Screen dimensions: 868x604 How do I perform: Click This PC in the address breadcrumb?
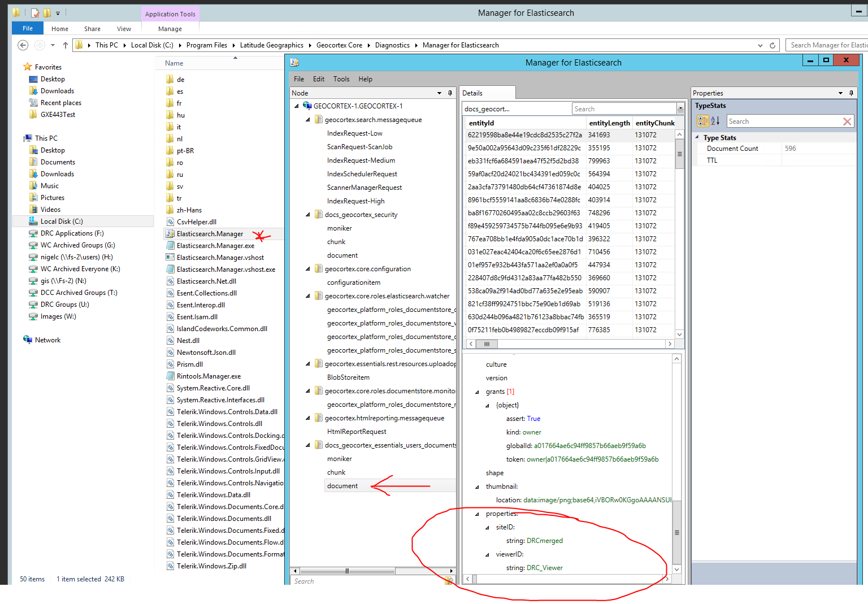click(107, 45)
